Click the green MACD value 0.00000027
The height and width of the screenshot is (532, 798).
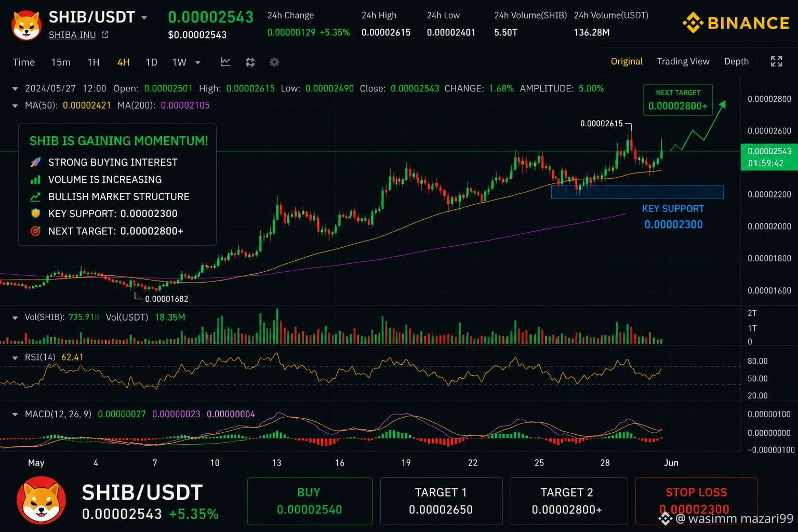[x=122, y=414]
